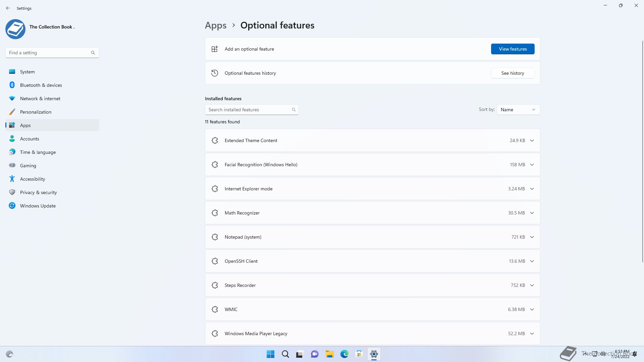Click the weather widget icon in taskbar corner
644x362 pixels.
[9, 354]
